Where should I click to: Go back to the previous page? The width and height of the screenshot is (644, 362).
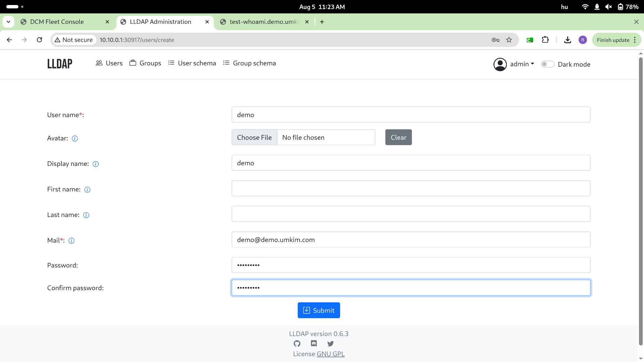pos(9,40)
